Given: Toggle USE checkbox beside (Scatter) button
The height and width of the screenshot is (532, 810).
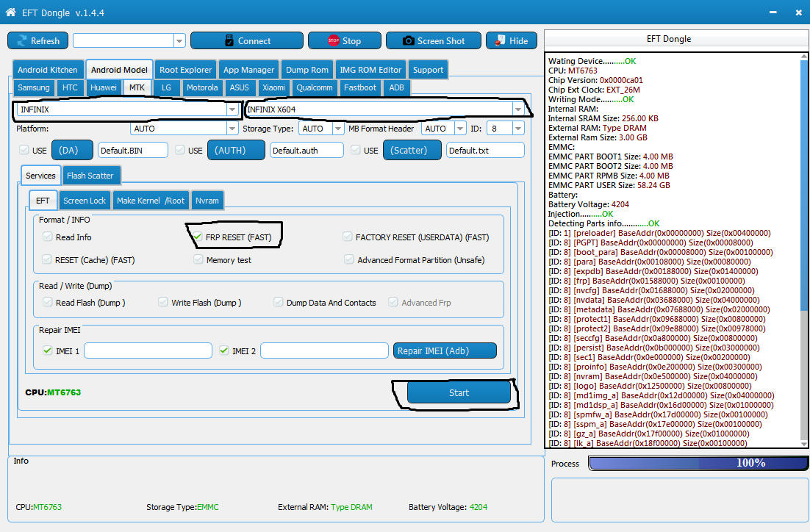Looking at the screenshot, I should (x=356, y=150).
